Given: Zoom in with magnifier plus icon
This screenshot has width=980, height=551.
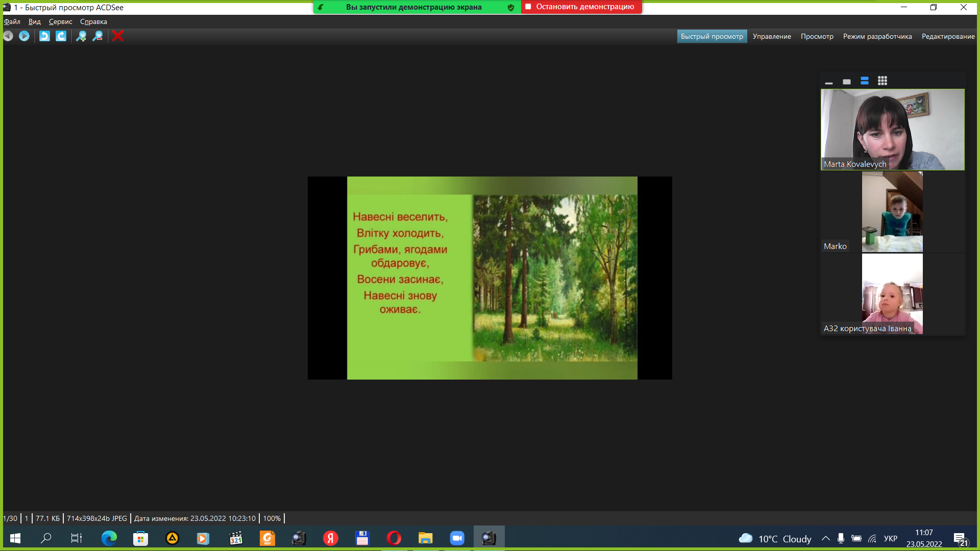Looking at the screenshot, I should pos(81,36).
